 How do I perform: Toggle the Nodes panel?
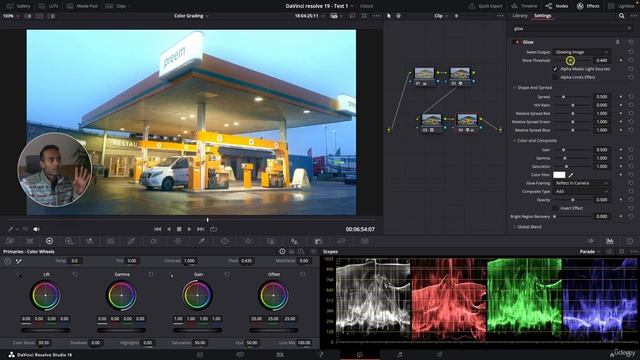557,6
